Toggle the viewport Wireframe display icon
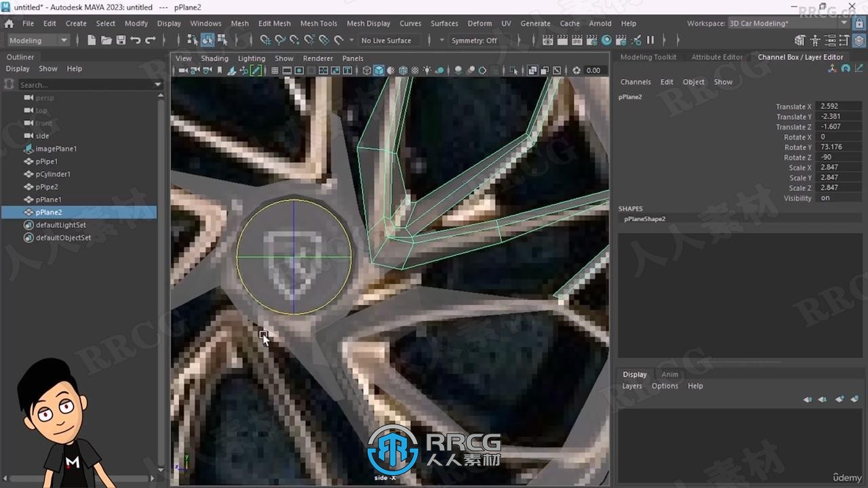Viewport: 868px width, 488px height. pos(367,70)
